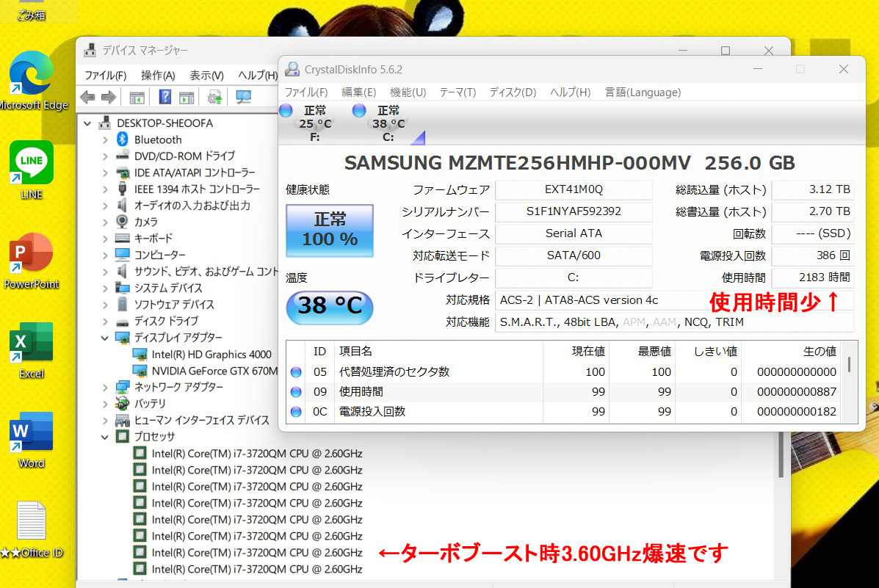Expand the Bluetooth device category
Viewport: 879px width, 588px height.
pyautogui.click(x=105, y=139)
